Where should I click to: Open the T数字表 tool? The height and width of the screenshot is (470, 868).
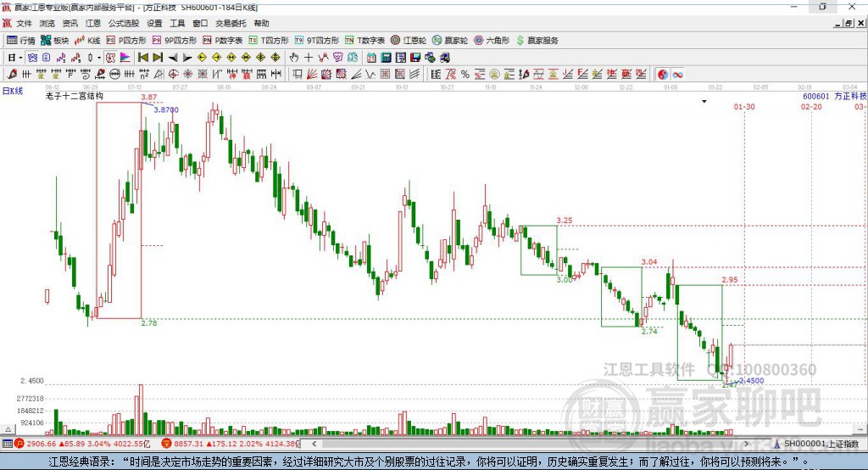tap(364, 41)
